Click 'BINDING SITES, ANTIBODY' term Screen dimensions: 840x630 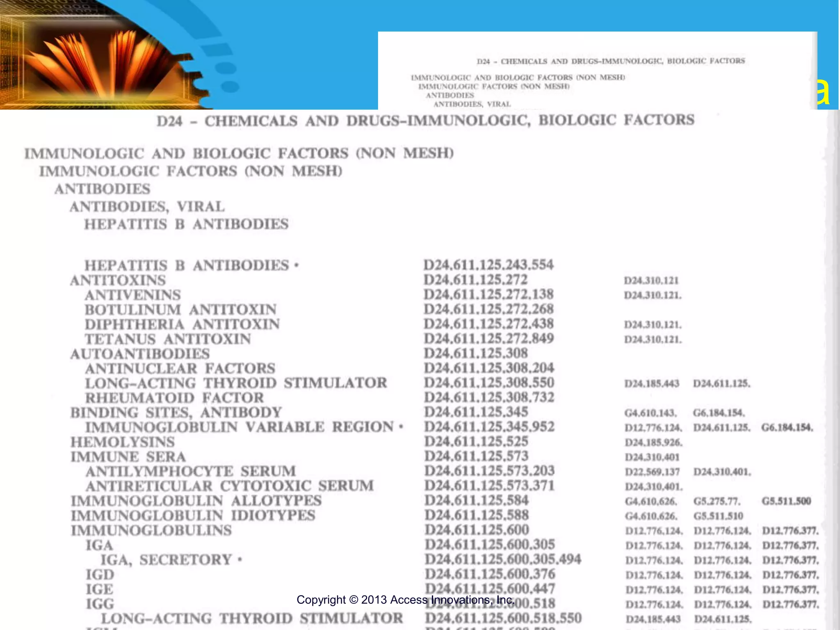click(x=176, y=413)
